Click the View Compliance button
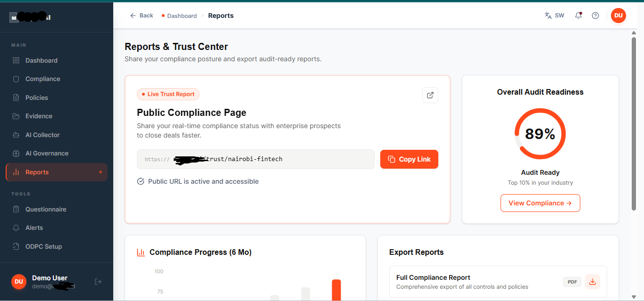 (x=540, y=203)
